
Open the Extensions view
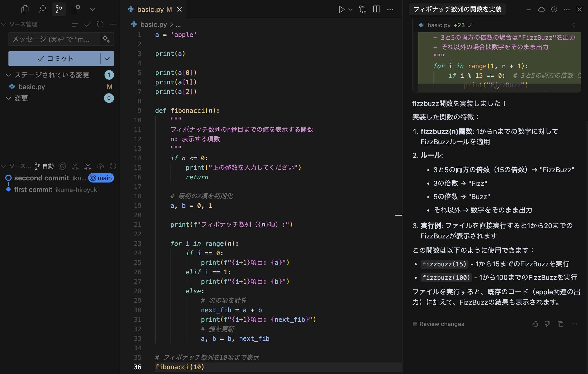[75, 9]
